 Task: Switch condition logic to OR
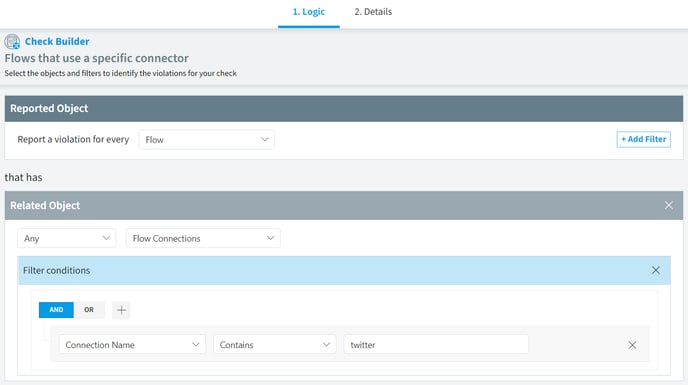pos(89,310)
